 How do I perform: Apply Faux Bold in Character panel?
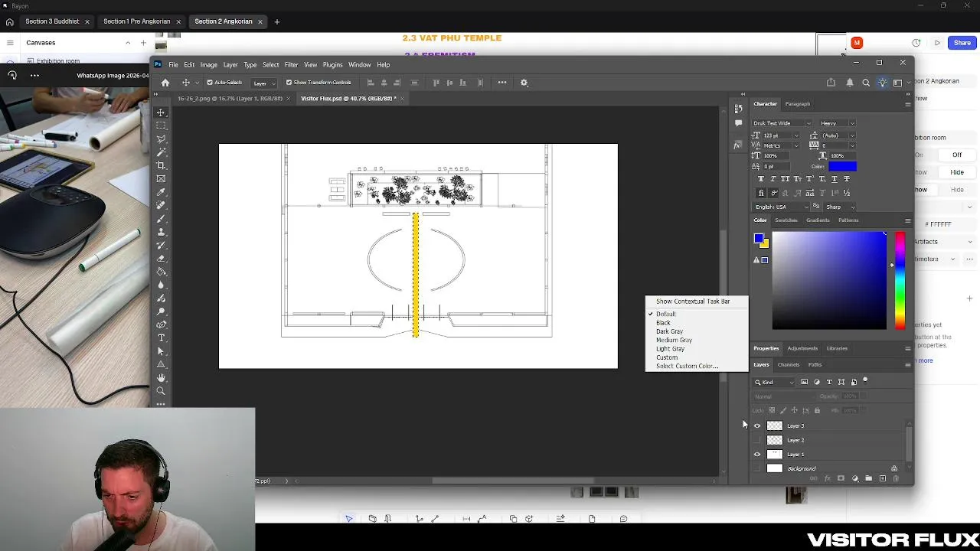(760, 178)
